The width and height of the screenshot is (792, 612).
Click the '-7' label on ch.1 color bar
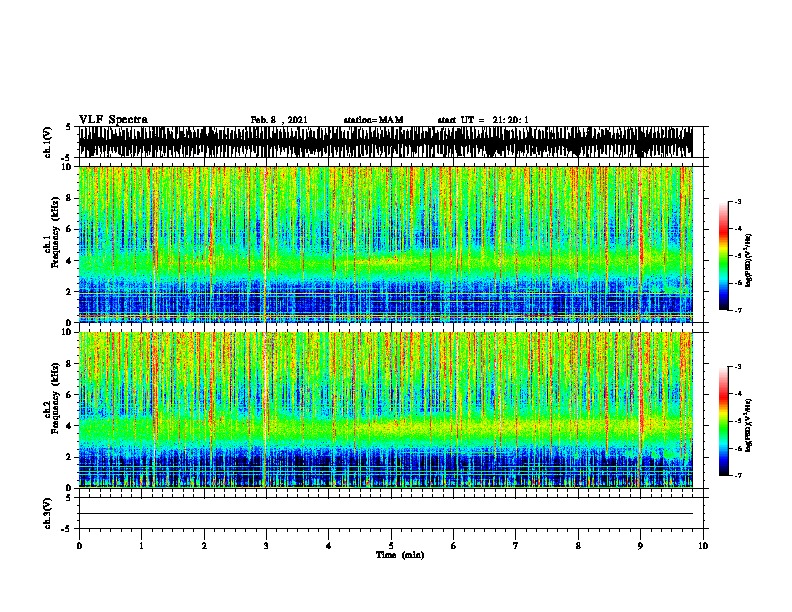[738, 310]
